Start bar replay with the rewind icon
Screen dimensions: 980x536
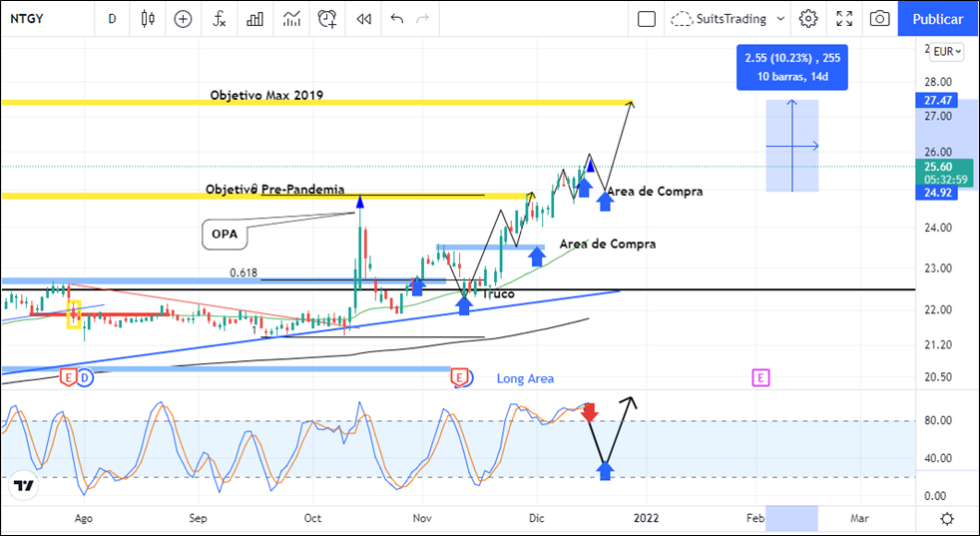(x=364, y=19)
